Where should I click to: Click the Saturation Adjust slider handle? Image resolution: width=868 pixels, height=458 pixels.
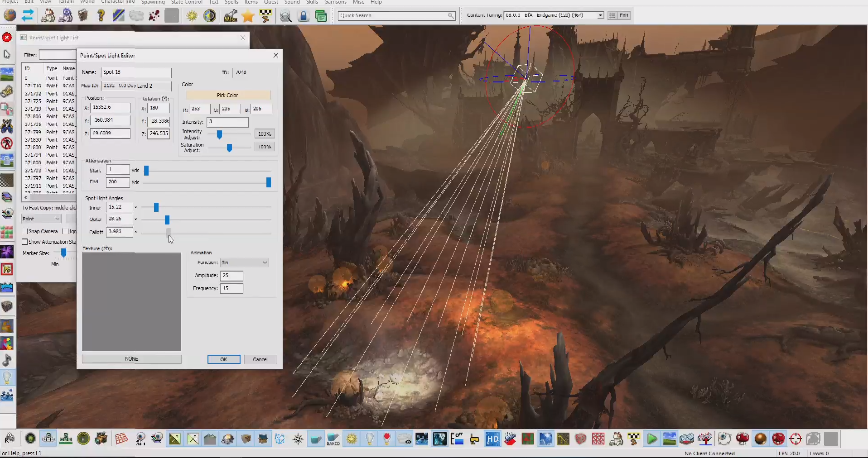(x=229, y=148)
